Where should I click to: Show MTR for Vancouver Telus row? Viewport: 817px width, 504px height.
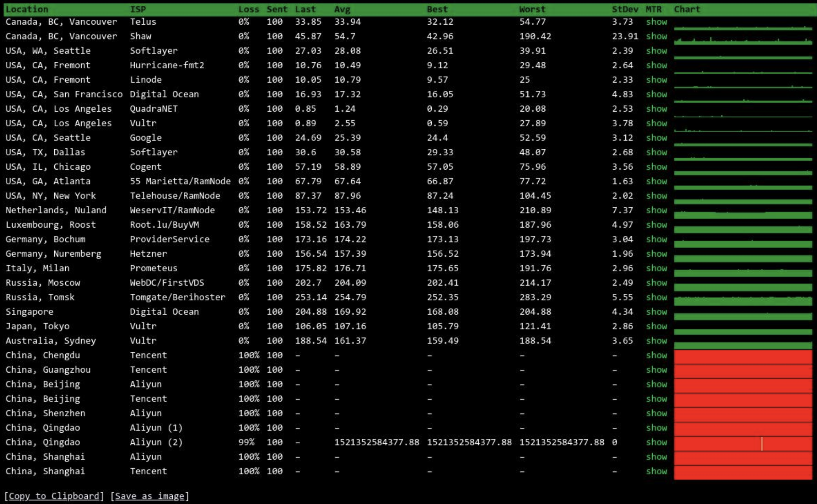point(656,22)
